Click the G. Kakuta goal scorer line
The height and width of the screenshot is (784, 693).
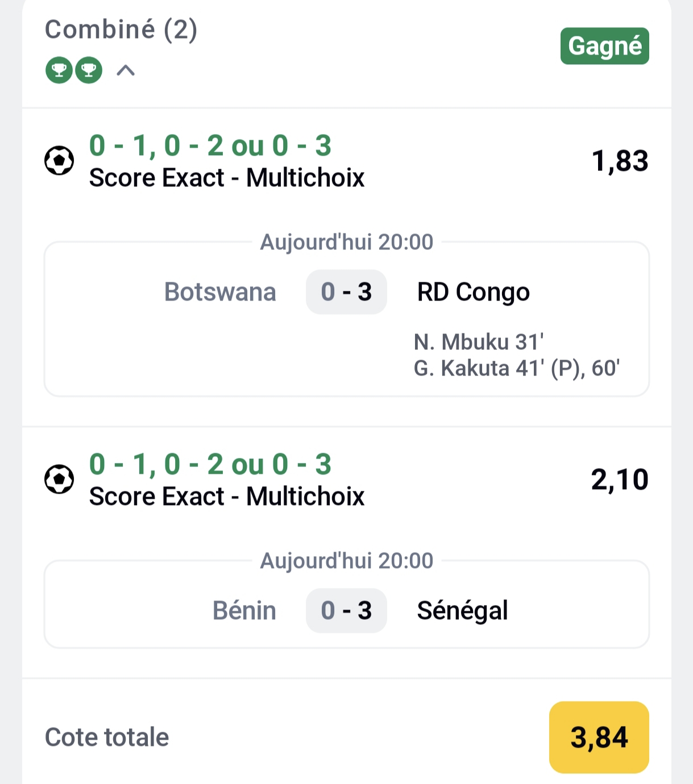[516, 368]
